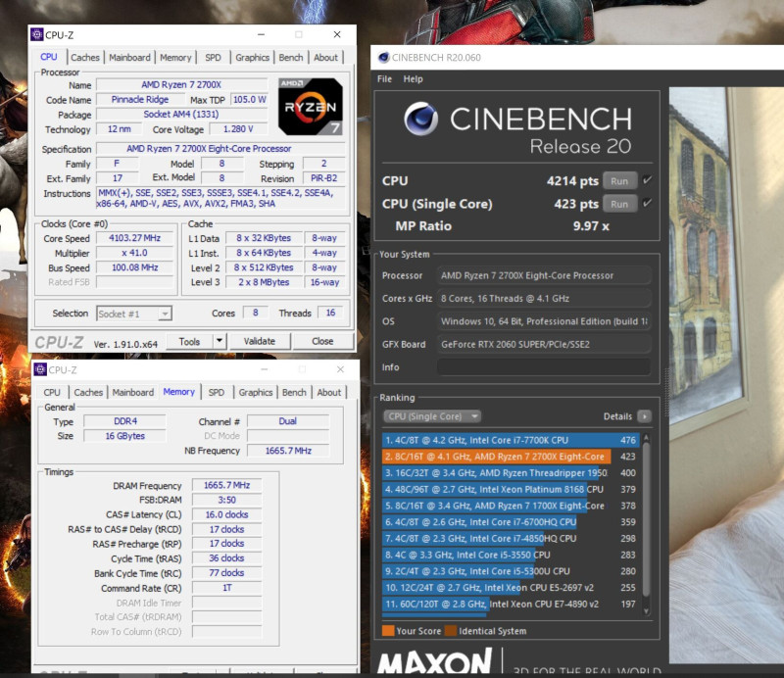Open CPU (Single Core) ranking dropdown
784x678 pixels.
point(432,416)
